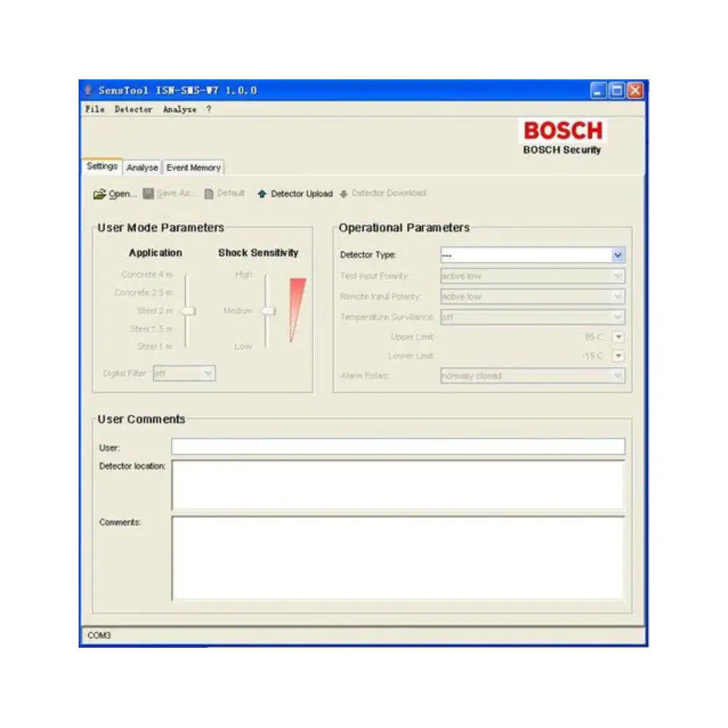Click the Low sensitivity label
Image resolution: width=728 pixels, height=728 pixels.
click(x=243, y=347)
